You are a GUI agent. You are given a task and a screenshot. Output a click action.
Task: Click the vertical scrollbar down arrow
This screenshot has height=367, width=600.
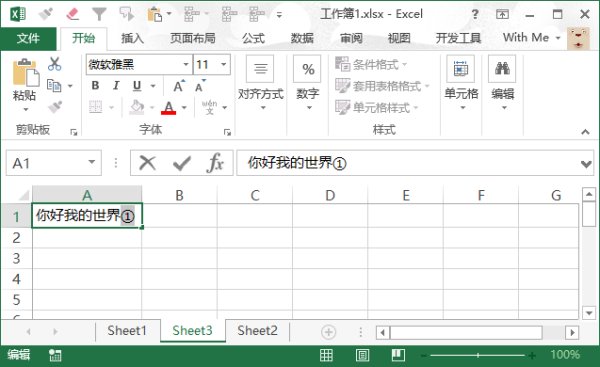tap(589, 313)
